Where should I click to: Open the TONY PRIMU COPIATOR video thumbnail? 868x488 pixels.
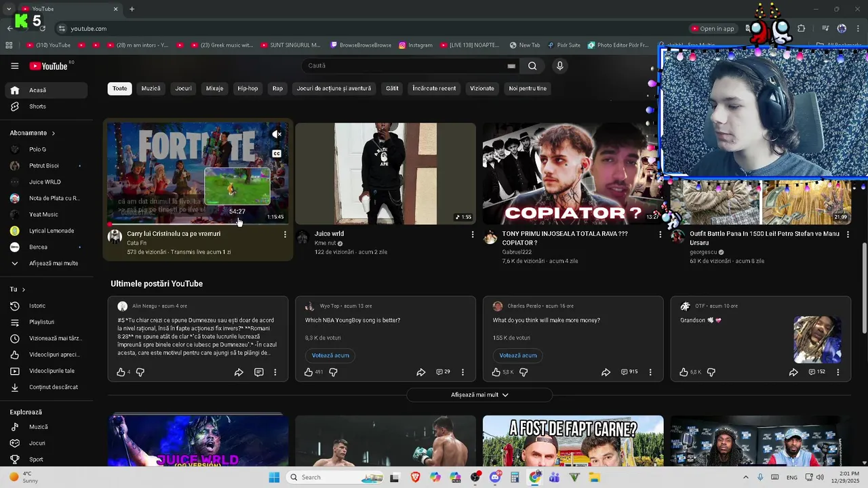click(573, 174)
